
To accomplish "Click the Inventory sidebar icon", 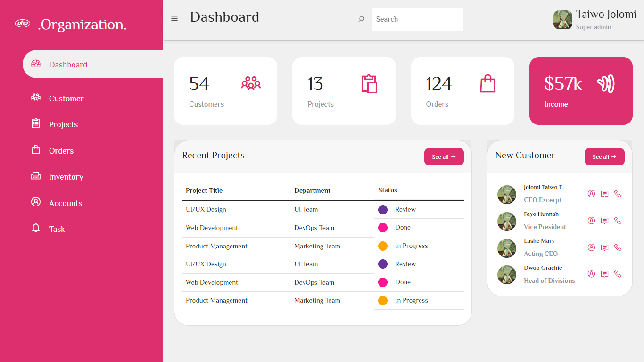I will pyautogui.click(x=36, y=176).
